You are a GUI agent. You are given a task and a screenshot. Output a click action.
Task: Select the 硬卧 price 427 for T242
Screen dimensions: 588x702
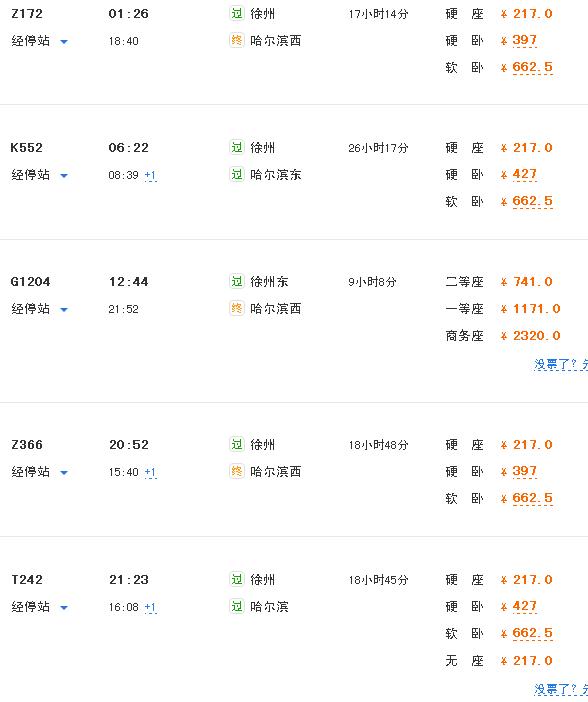(x=524, y=606)
